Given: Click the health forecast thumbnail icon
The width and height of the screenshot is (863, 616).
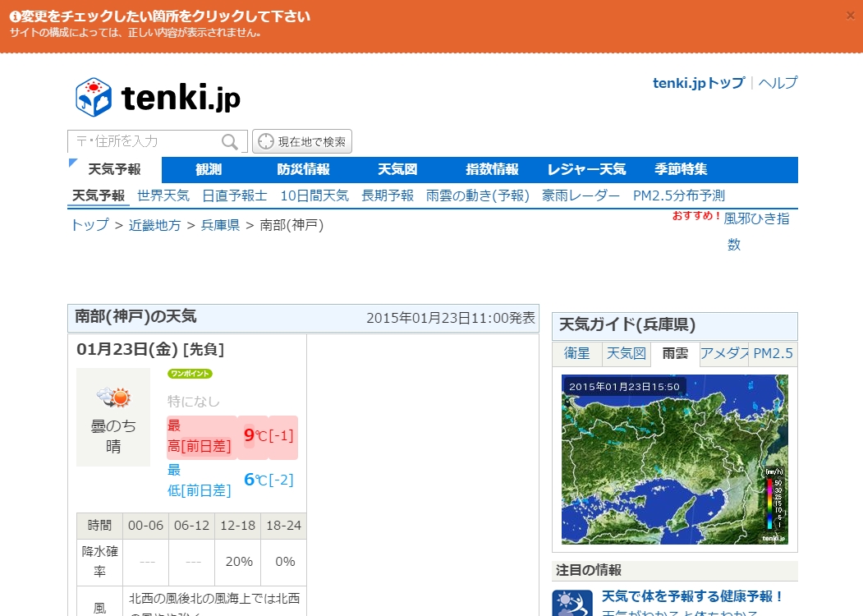Looking at the screenshot, I should pyautogui.click(x=572, y=603).
